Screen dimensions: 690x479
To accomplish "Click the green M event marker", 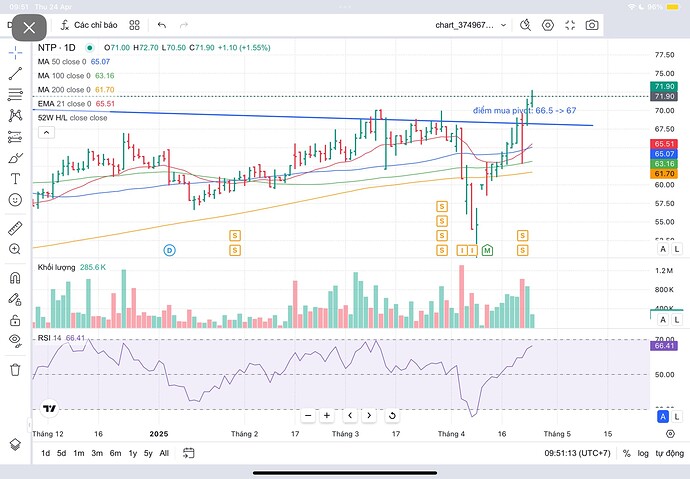I will point(487,250).
